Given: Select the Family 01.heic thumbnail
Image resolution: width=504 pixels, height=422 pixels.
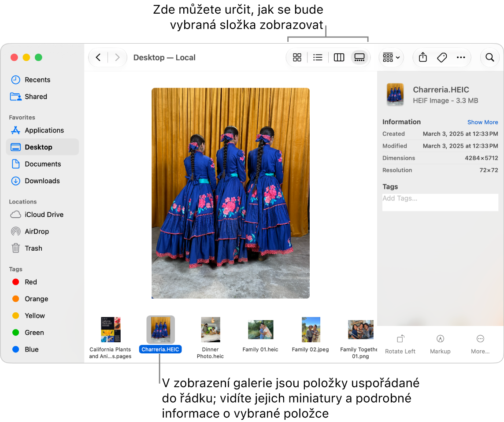Looking at the screenshot, I should tap(261, 329).
